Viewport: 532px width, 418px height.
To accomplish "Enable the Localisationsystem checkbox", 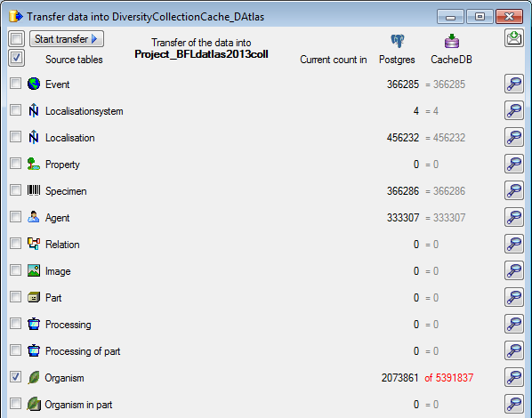I will tap(15, 110).
